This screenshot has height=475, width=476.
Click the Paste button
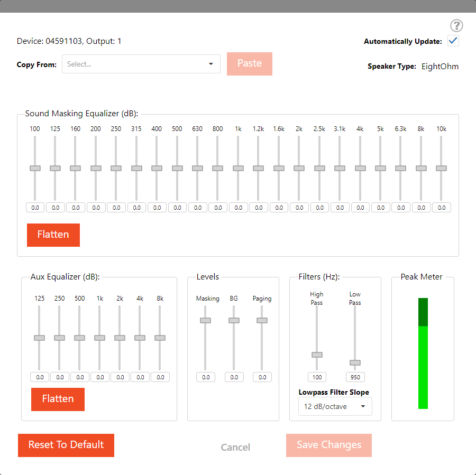click(x=250, y=64)
